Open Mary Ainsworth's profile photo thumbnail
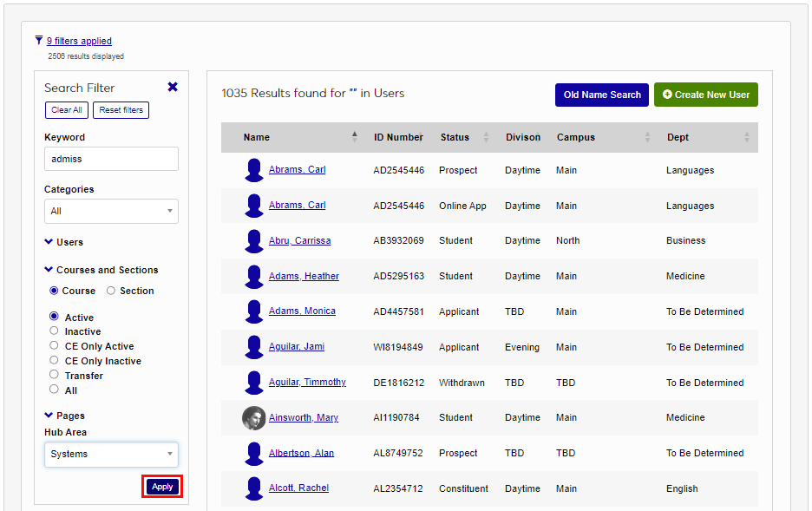Viewport: 812px width, 511px height. click(253, 417)
